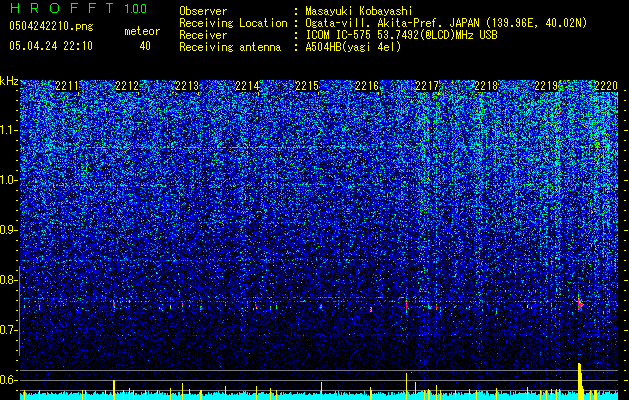This screenshot has height=400, width=629.
Task: Click the 1.1 frequency axis label
Action: [x=8, y=130]
